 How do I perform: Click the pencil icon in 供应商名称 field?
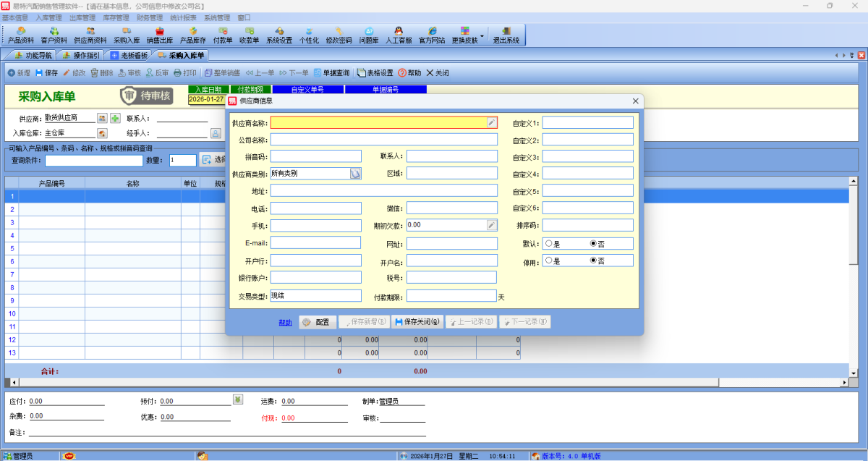[x=492, y=123]
